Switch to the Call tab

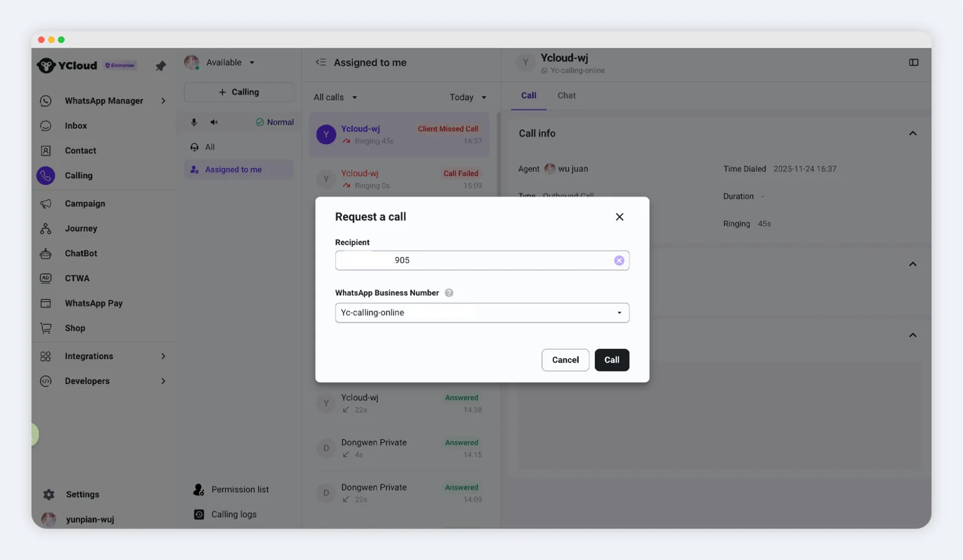click(x=529, y=96)
